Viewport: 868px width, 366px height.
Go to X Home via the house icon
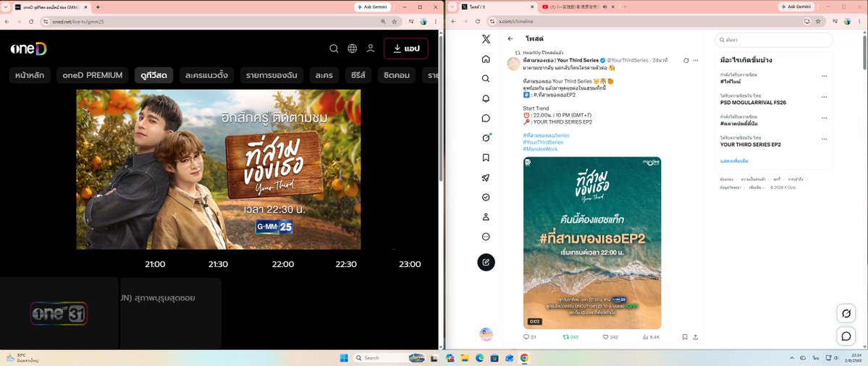486,59
